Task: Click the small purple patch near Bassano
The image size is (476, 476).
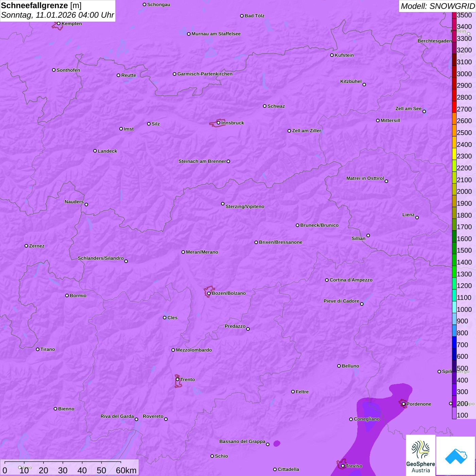Action: (x=277, y=443)
